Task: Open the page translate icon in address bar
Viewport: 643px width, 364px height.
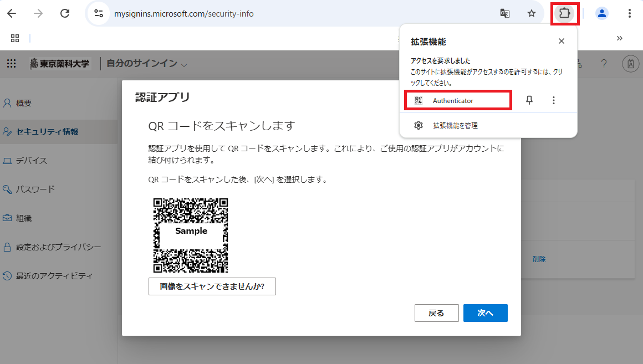Action: coord(505,13)
